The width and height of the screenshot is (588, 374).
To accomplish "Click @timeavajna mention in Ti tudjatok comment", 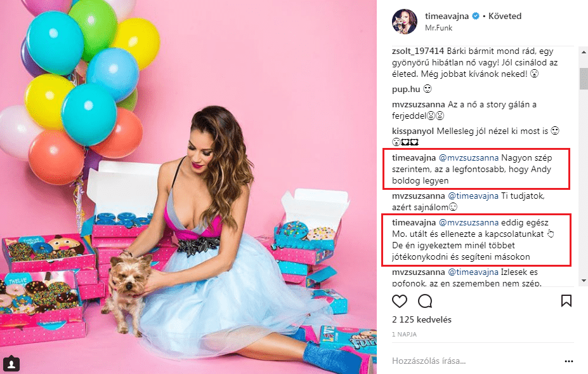I will [x=473, y=196].
